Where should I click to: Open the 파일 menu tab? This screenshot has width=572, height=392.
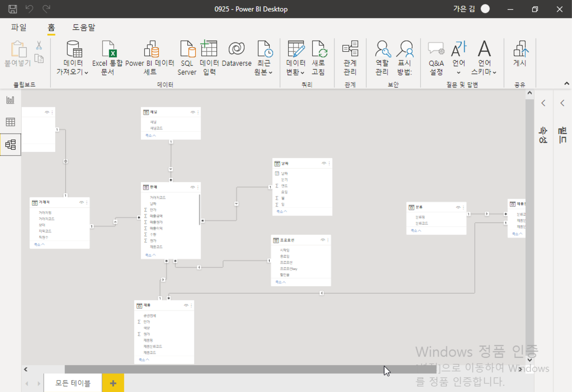[x=19, y=27]
